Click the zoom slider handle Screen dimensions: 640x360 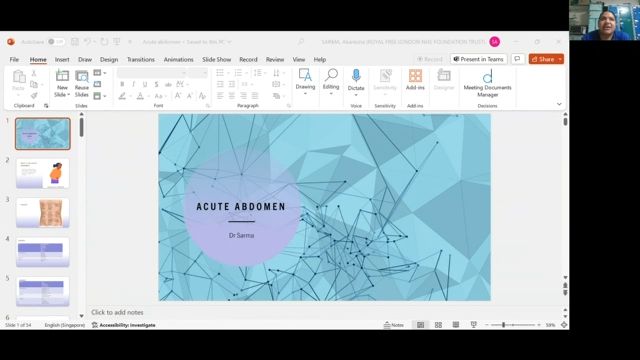[x=503, y=325]
